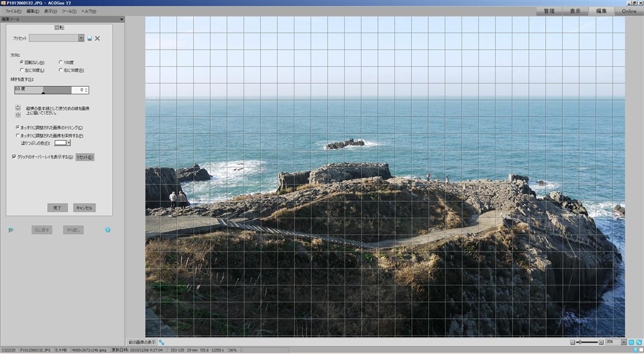Viewport: 644px width, 354px height.
Task: Click the 前の画像の表示 button
Action: click(142, 342)
